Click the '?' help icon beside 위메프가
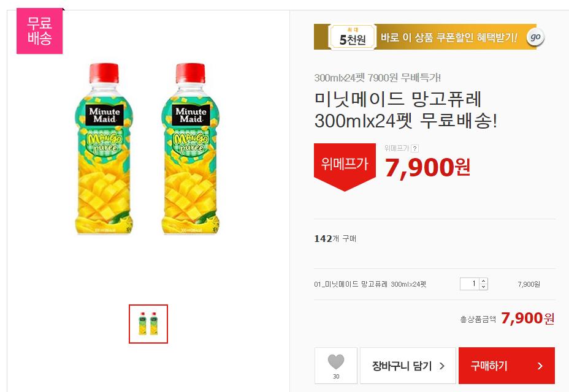The width and height of the screenshot is (569, 392). click(x=415, y=148)
